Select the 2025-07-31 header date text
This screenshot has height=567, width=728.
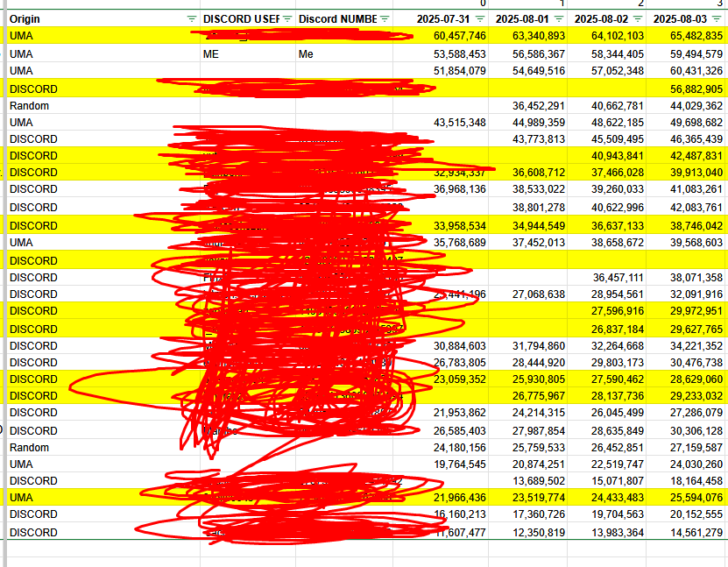pyautogui.click(x=443, y=19)
